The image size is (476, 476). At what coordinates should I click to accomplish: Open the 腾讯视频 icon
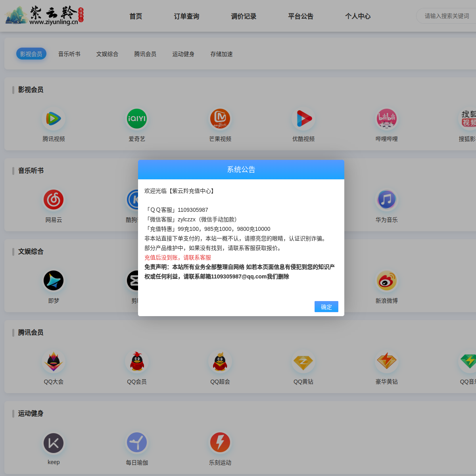pyautogui.click(x=54, y=119)
